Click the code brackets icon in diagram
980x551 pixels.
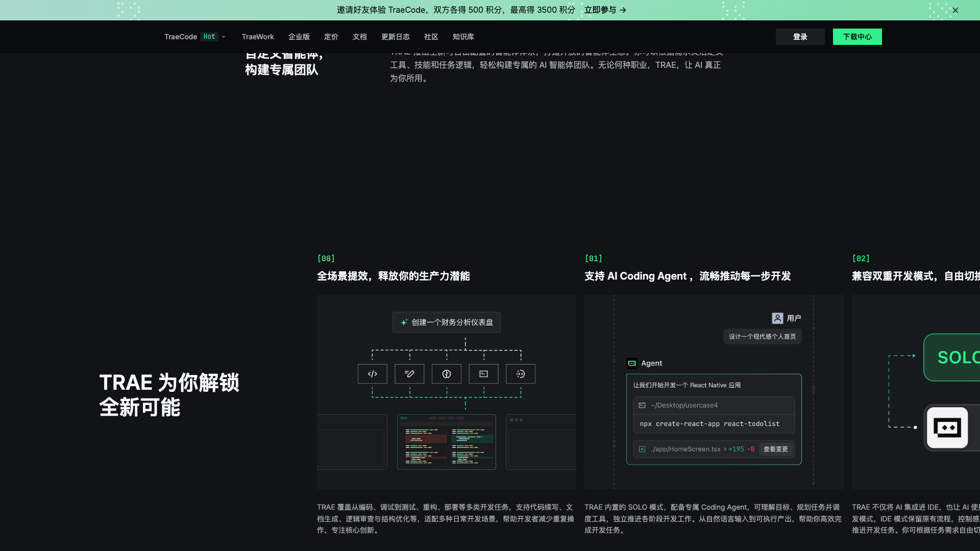click(x=373, y=374)
